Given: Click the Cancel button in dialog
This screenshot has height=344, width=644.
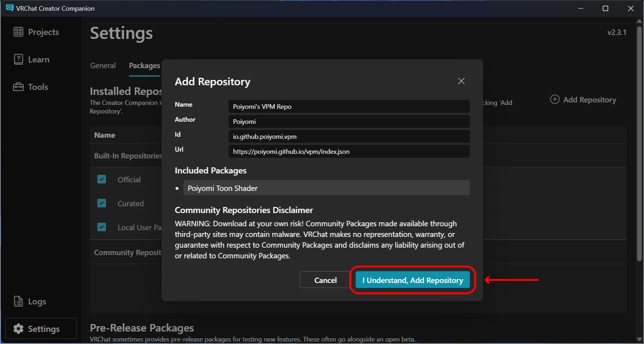Looking at the screenshot, I should (x=325, y=280).
